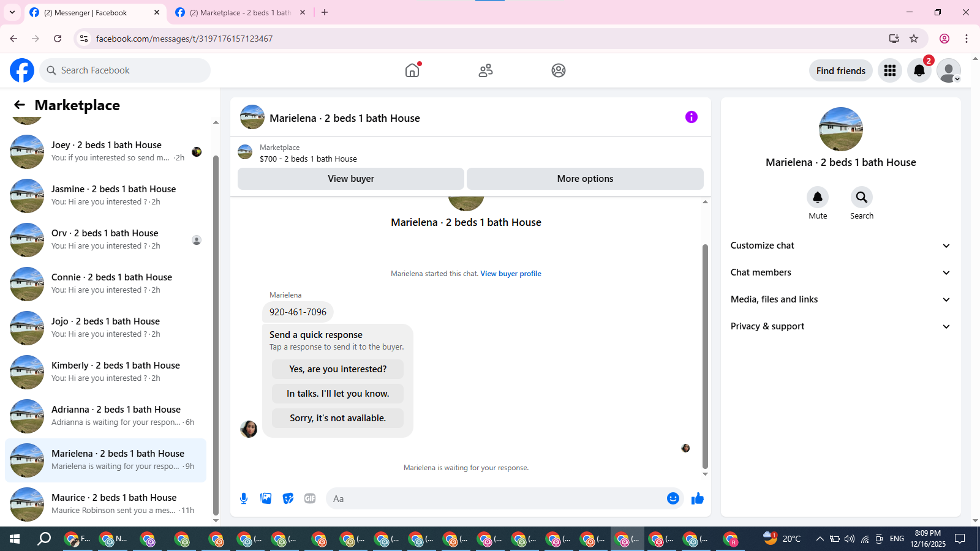This screenshot has width=980, height=551.
Task: Switch to the Marketplace 2 beds tab
Action: point(240,12)
